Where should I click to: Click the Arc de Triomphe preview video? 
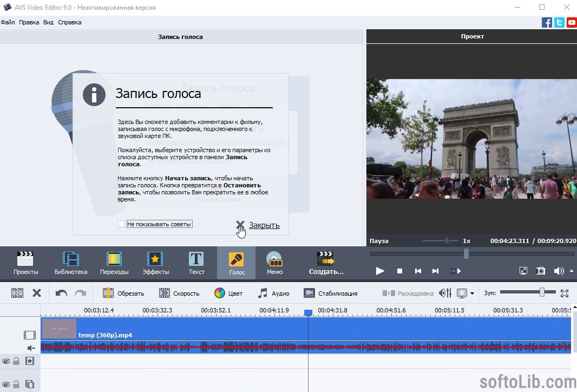coord(472,139)
